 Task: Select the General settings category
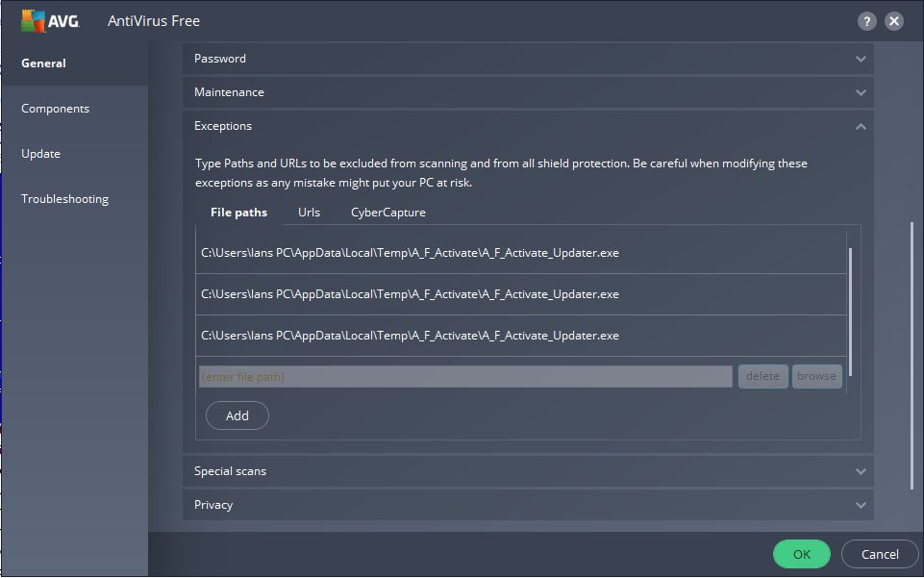[44, 63]
